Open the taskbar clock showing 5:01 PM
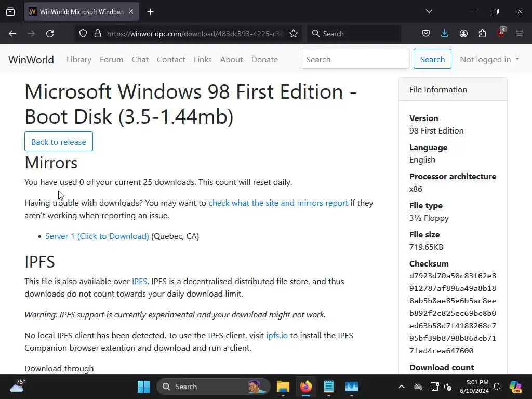Screen dimensions: 532x399 pos(474,387)
